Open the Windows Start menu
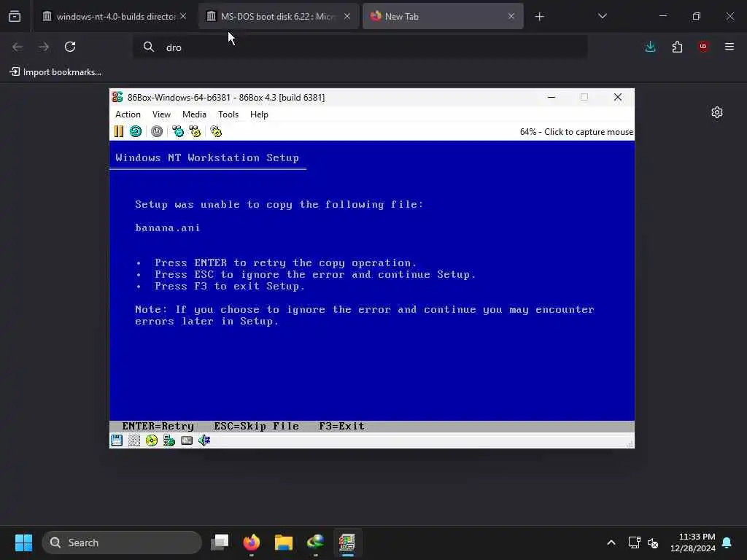747x560 pixels. [x=23, y=542]
